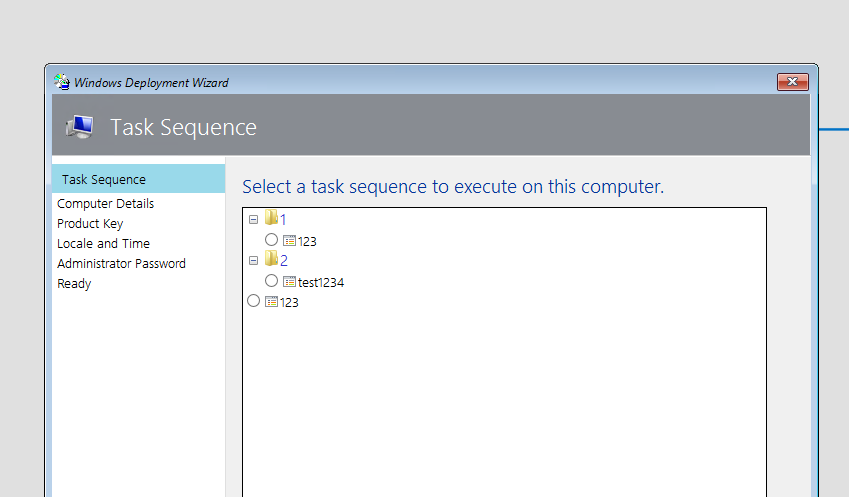The image size is (849, 497).
Task: Click task sequence icon beside 123 in folder 1
Action: [290, 241]
